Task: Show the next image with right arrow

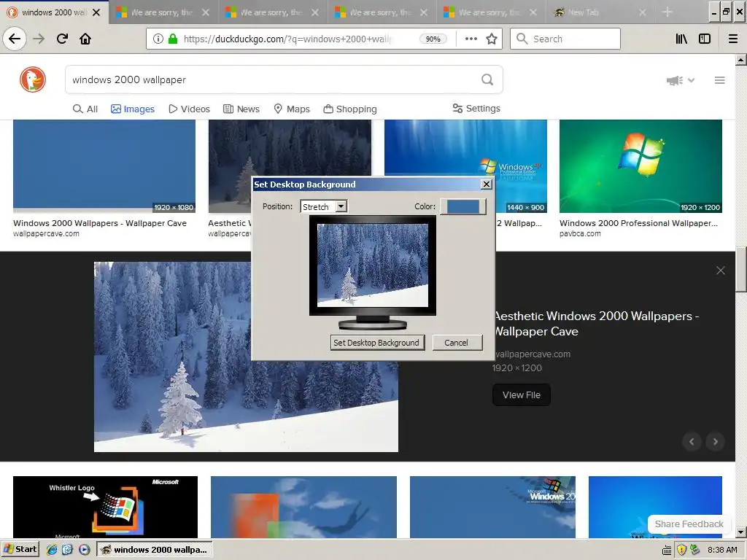Action: 715,441
